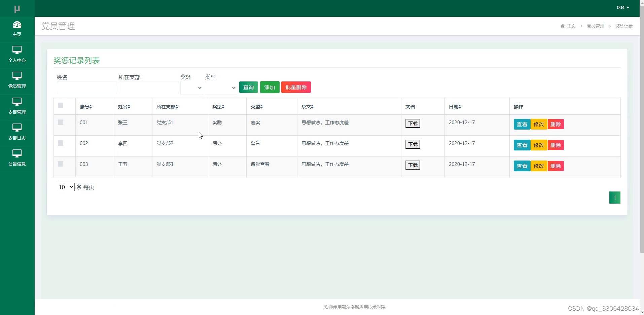The width and height of the screenshot is (644, 315).
Task: Change the per-page count dropdown
Action: [x=65, y=187]
